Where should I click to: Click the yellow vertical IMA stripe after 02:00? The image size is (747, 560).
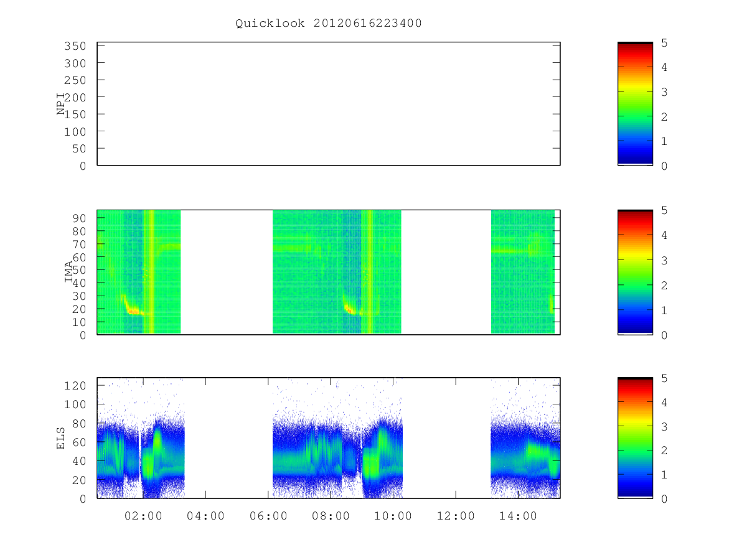[x=151, y=272]
